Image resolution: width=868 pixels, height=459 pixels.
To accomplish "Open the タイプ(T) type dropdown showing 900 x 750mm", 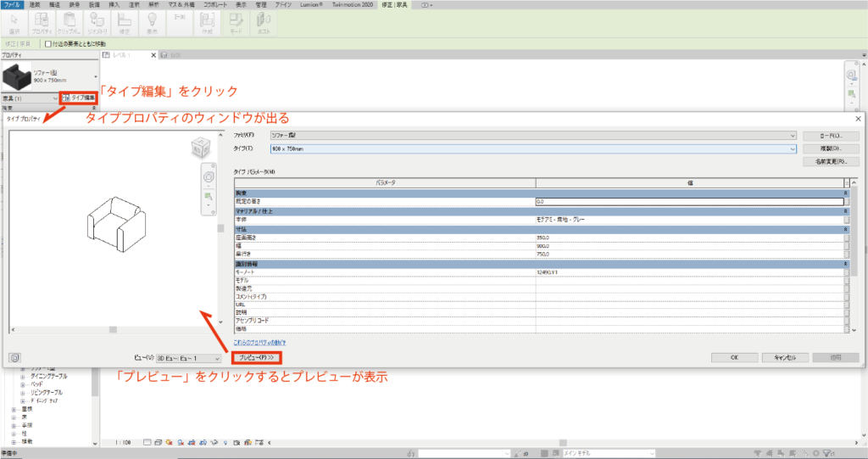I will 532,148.
